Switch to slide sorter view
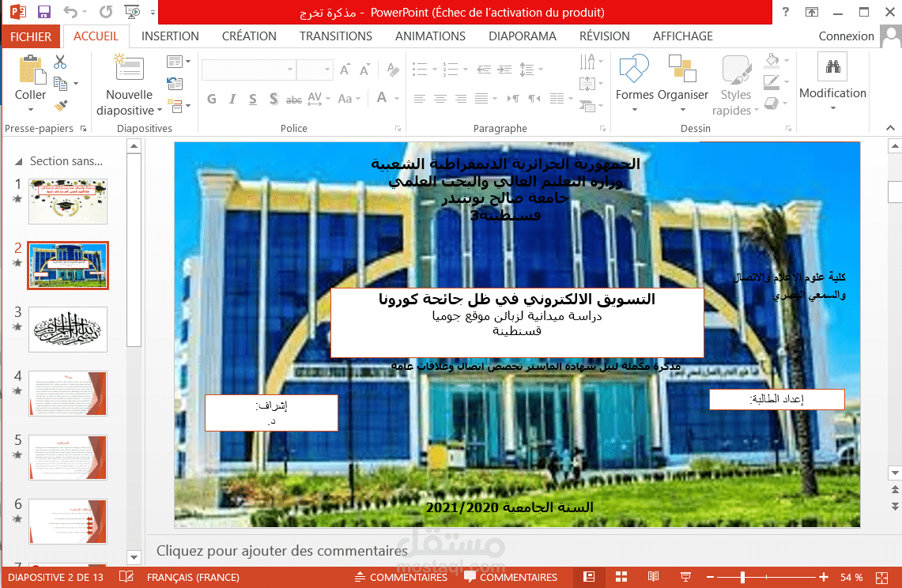This screenshot has height=588, width=902. pos(621,576)
